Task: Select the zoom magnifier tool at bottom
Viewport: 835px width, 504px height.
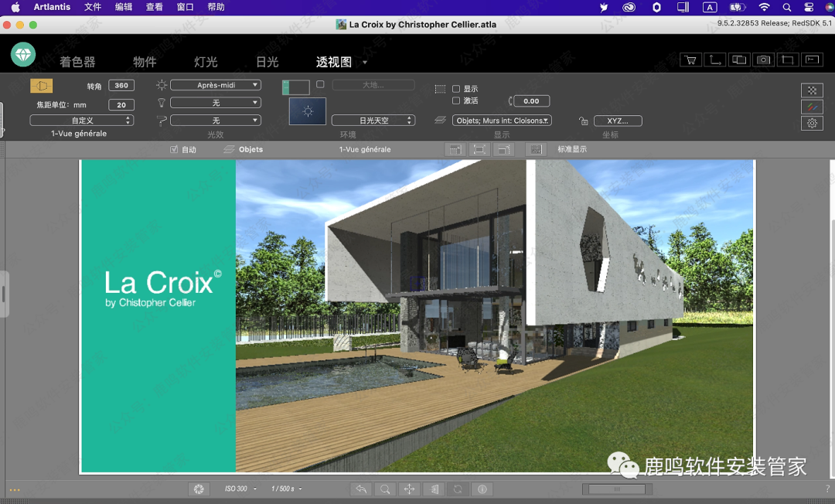Action: (384, 489)
